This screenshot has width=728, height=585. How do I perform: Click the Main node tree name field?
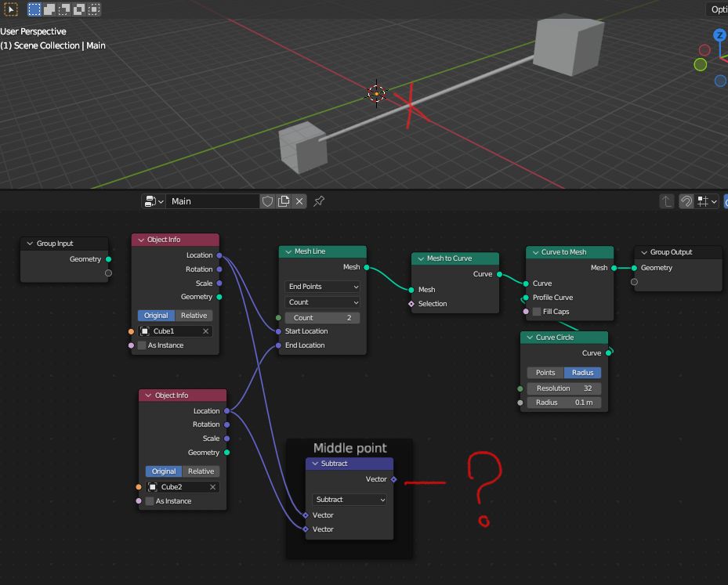(212, 201)
